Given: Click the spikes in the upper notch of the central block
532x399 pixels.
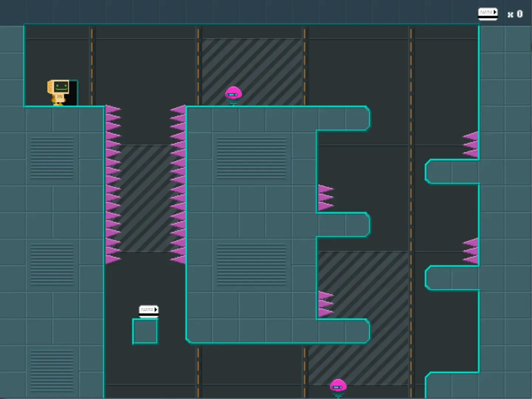Looking at the screenshot, I should (x=325, y=198).
